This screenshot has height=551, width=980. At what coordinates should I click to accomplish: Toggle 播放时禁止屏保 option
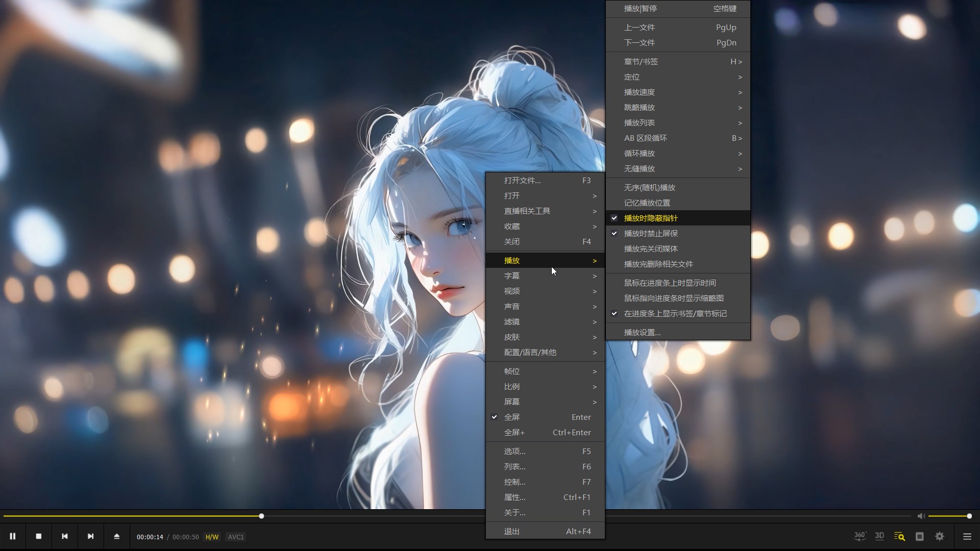click(x=678, y=233)
